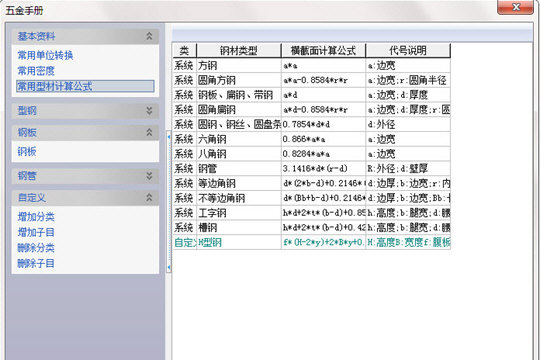
Task: Click 增加子目 link
Action: click(36, 232)
